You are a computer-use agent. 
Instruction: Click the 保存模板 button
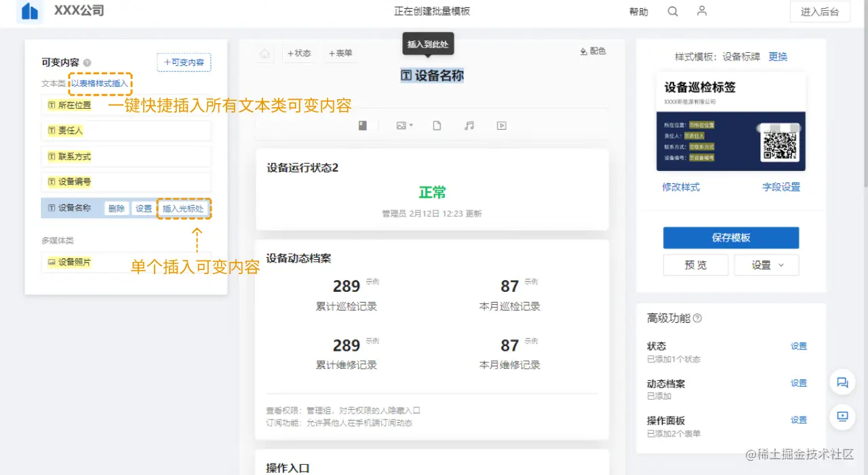(x=731, y=238)
